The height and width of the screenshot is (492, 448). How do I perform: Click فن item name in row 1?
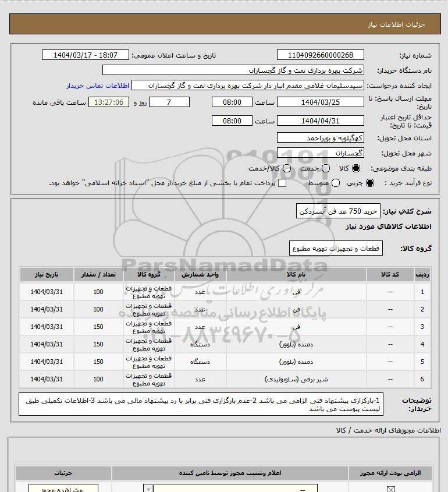click(296, 292)
